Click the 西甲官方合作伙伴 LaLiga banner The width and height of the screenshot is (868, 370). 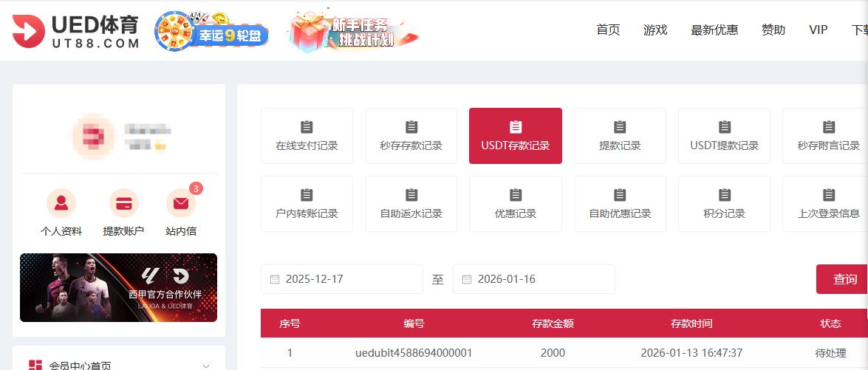tap(118, 288)
